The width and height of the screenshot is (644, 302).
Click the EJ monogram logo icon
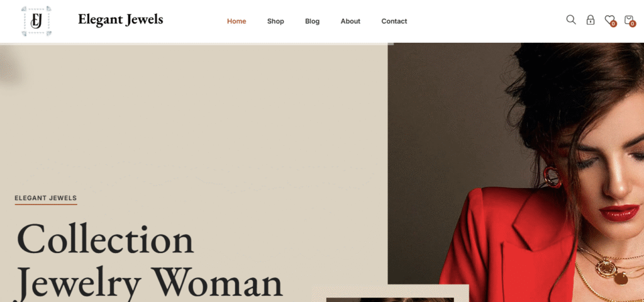[36, 21]
